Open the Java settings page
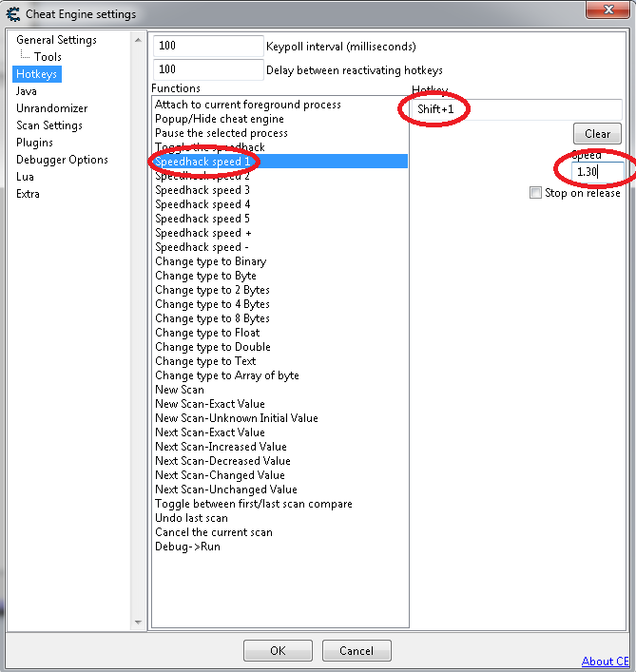This screenshot has width=636, height=672. 26,91
